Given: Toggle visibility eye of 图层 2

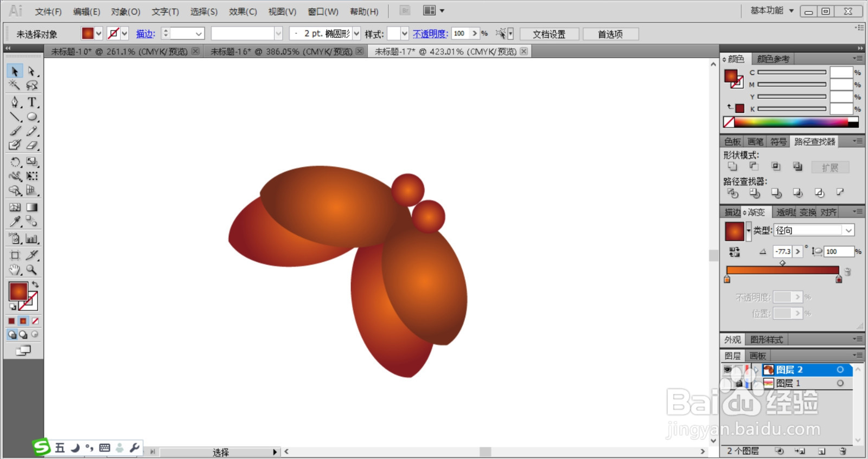Looking at the screenshot, I should (727, 370).
